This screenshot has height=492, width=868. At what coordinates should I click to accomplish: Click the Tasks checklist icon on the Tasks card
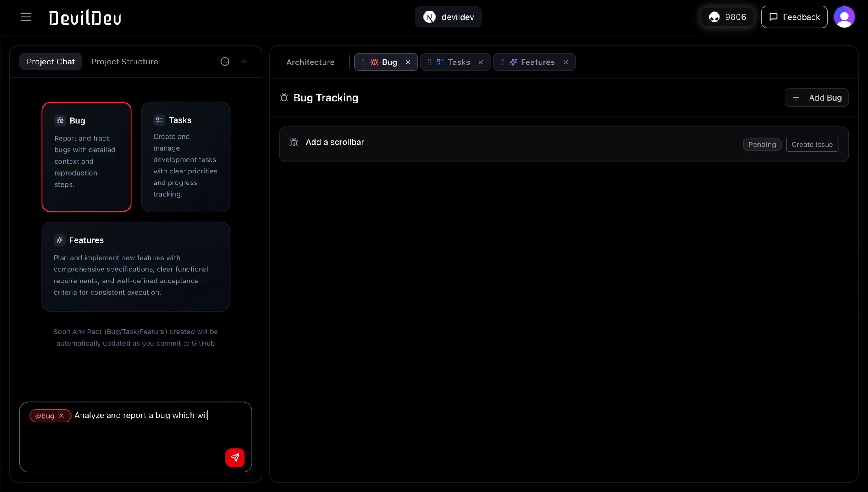point(159,120)
